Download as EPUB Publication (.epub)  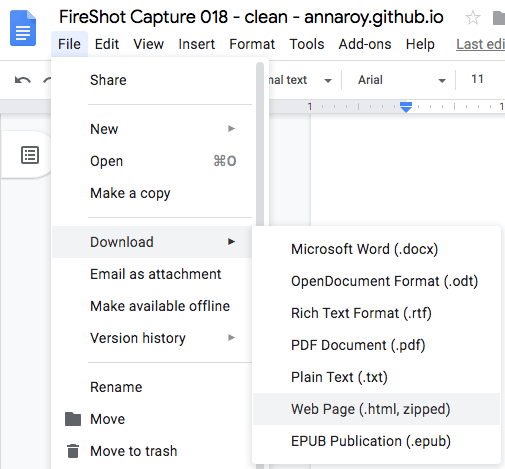pyautogui.click(x=376, y=441)
